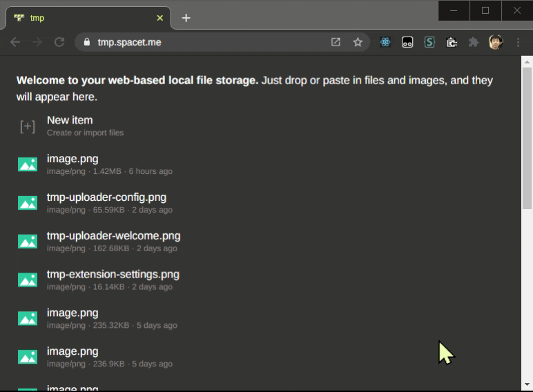
Task: Click the New item plus bracket icon
Action: (28, 127)
